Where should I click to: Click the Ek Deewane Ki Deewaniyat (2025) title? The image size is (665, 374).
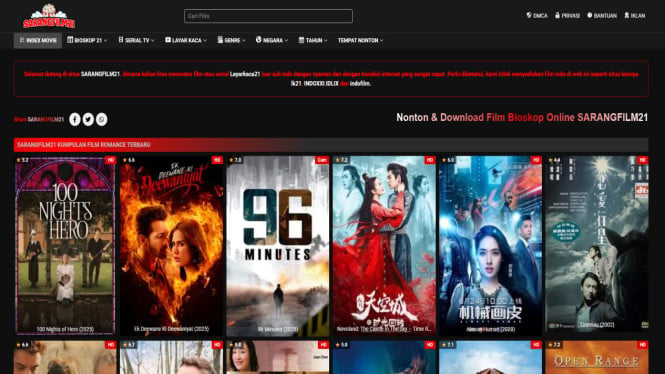171,329
